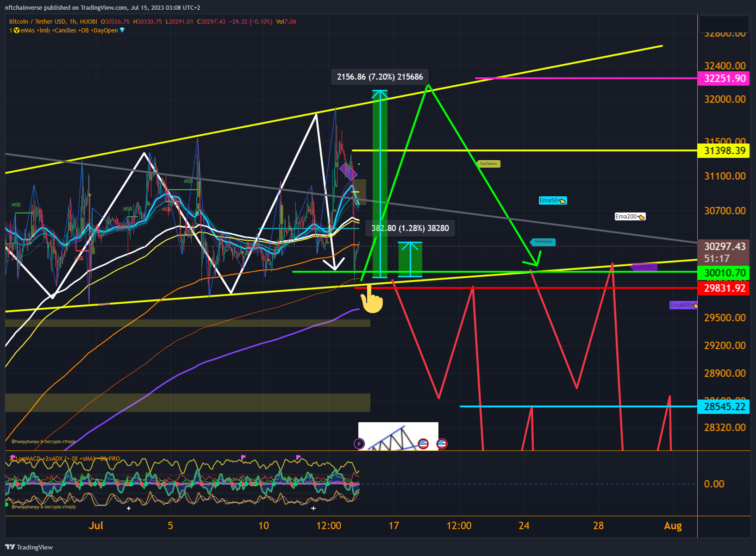Click the 31100.00 price scale value
The image size is (756, 556).
[x=725, y=176]
